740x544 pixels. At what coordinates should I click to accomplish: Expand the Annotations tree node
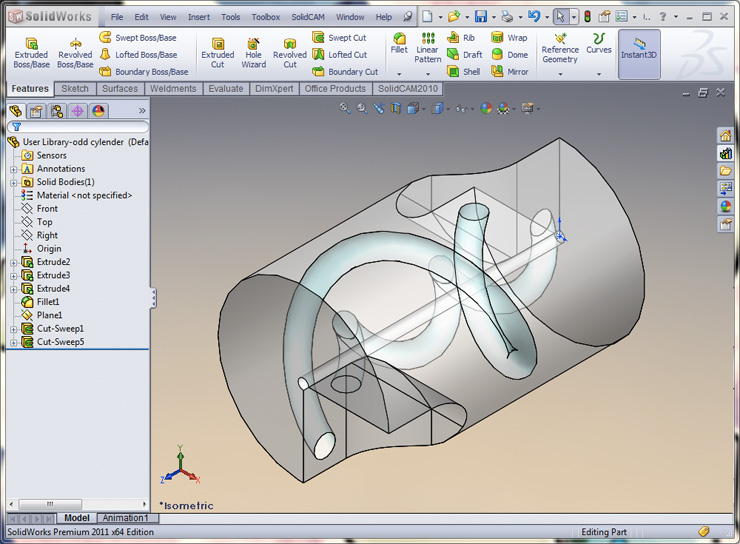click(14, 169)
